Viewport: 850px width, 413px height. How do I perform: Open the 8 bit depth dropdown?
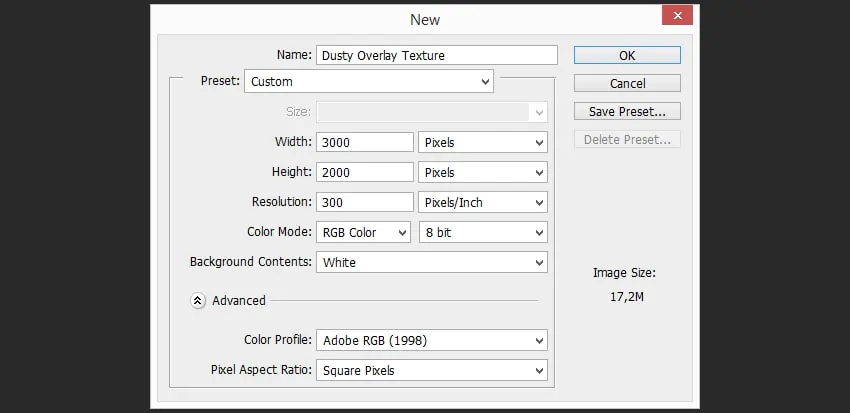click(483, 233)
